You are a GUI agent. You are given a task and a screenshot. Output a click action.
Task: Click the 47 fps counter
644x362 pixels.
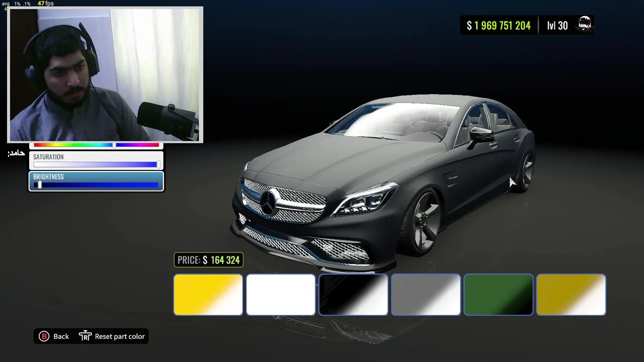point(45,4)
